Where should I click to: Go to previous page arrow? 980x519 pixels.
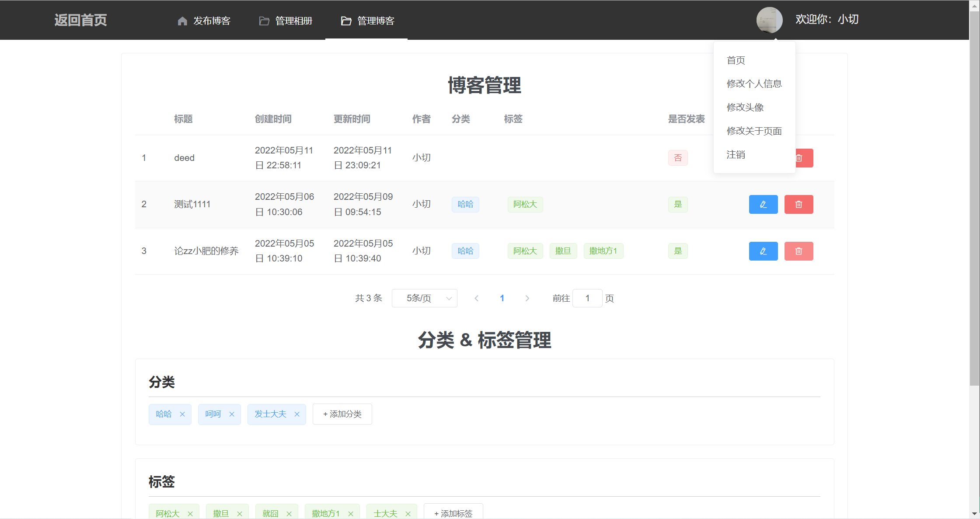[x=477, y=298]
